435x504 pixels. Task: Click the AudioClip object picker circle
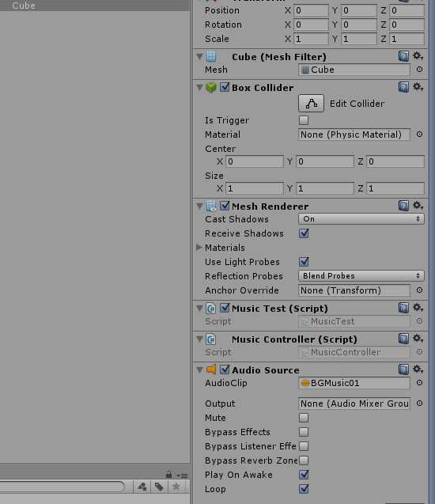click(420, 383)
